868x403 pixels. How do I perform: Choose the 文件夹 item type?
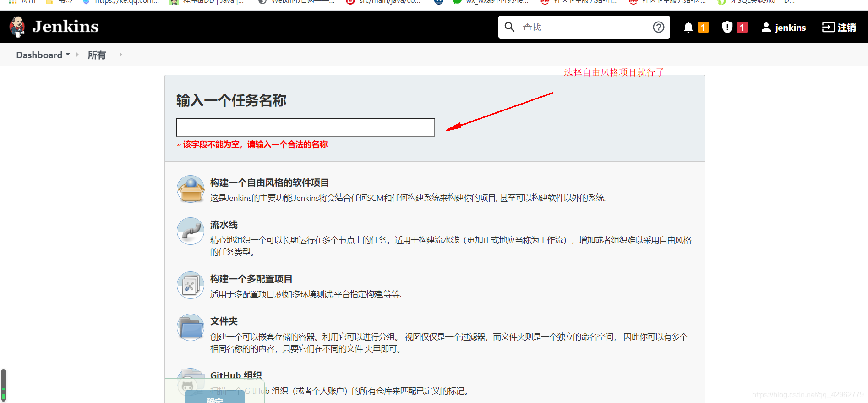click(x=224, y=321)
